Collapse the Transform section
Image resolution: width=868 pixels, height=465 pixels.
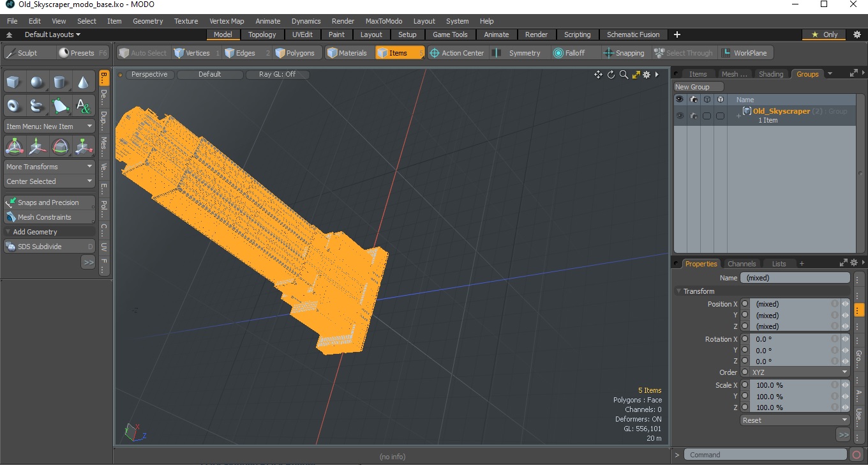(x=679, y=291)
